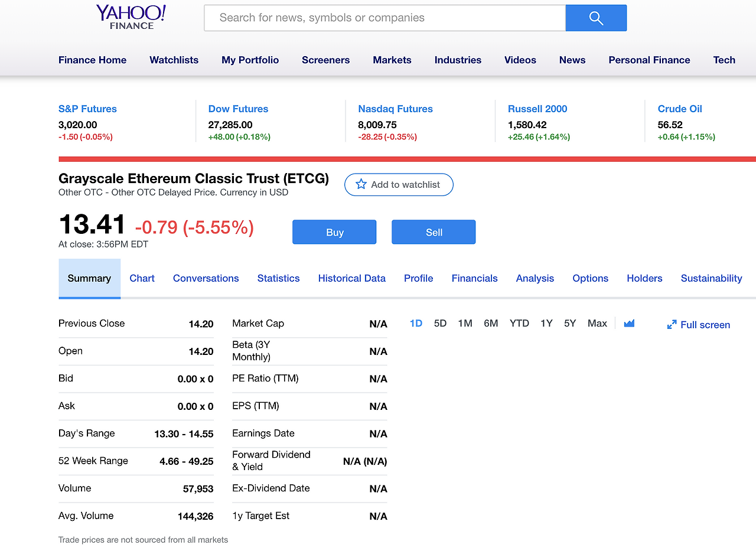This screenshot has width=756, height=551.
Task: Open the Conversations tab
Action: pyautogui.click(x=206, y=278)
